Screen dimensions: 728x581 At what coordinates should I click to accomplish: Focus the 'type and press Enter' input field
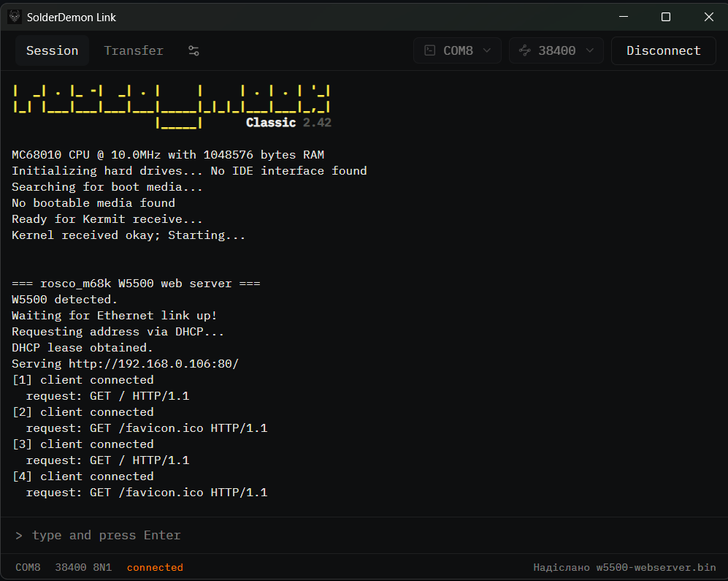coord(364,535)
